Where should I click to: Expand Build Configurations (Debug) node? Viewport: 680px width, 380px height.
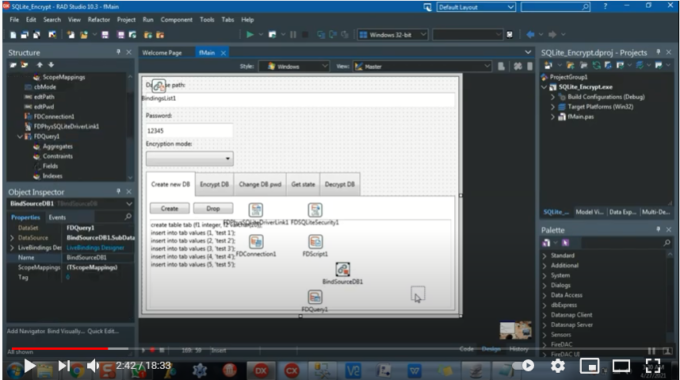click(552, 97)
